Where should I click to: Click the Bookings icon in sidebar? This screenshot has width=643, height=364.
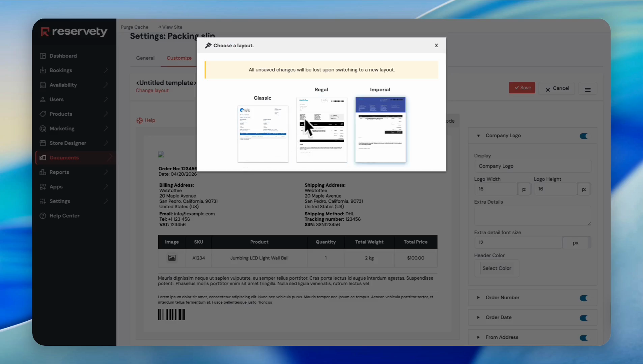pyautogui.click(x=43, y=70)
